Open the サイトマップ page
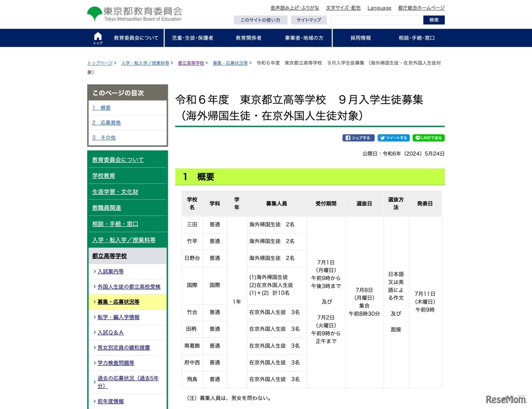Screen dimensions: 532x409 click(x=308, y=20)
